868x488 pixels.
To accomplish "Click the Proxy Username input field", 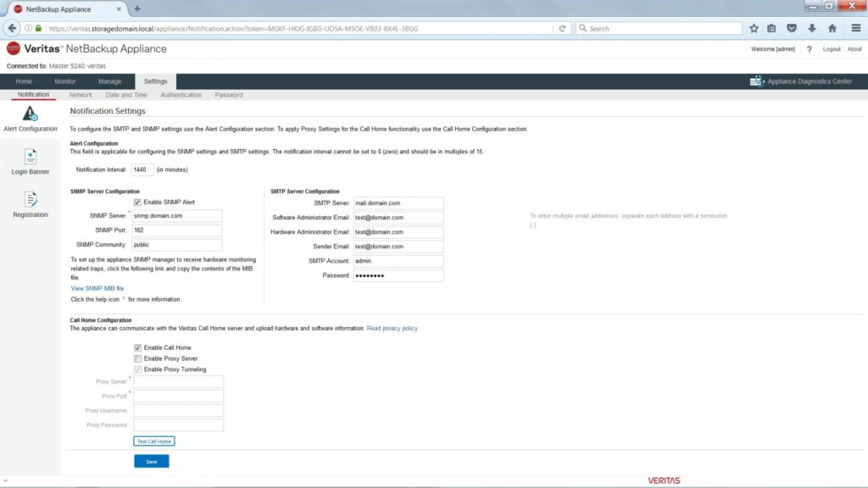I will tap(178, 411).
